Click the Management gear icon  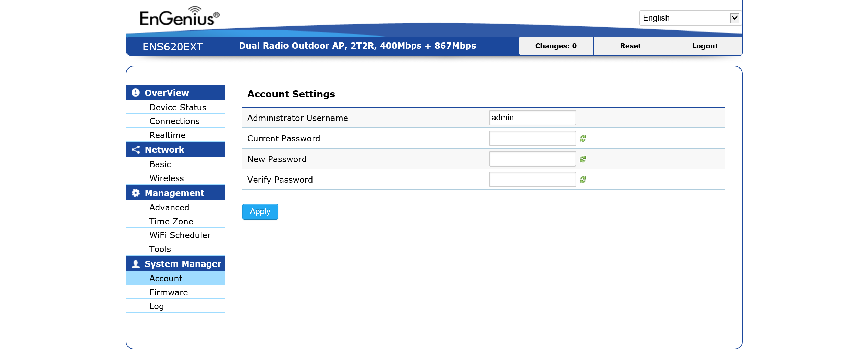136,193
